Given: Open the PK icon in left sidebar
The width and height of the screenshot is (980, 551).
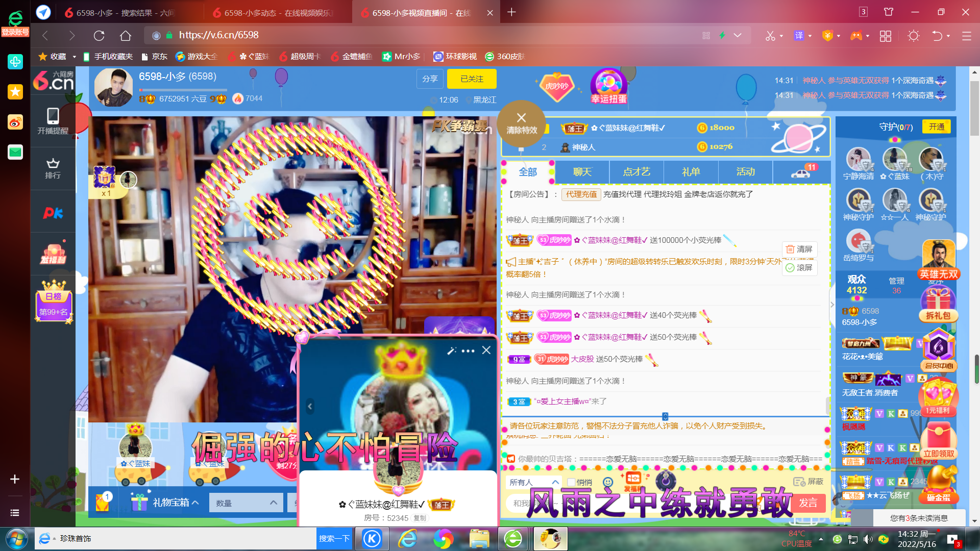Looking at the screenshot, I should (x=53, y=213).
